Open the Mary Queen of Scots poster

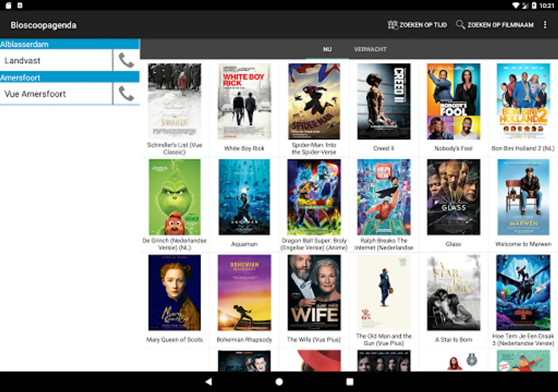click(x=174, y=293)
